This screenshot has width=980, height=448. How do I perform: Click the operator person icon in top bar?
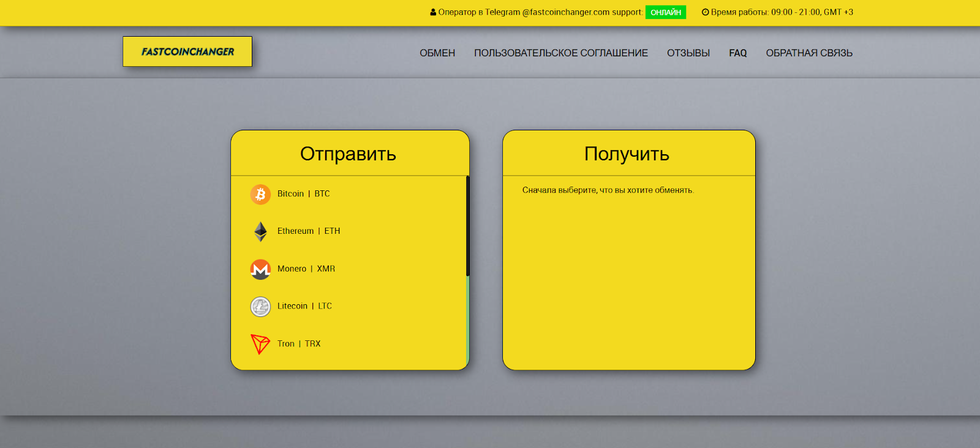pos(433,12)
